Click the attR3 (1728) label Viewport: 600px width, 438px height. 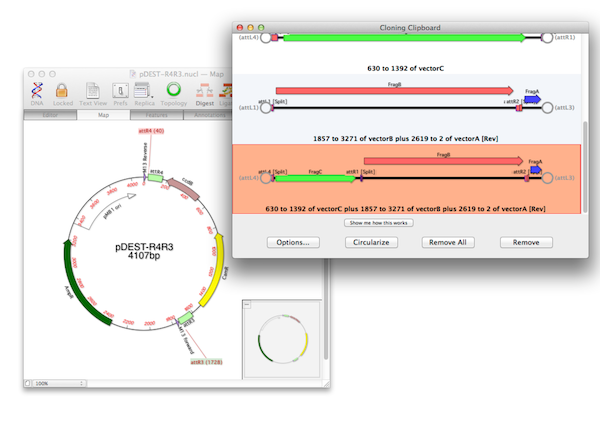point(207,362)
